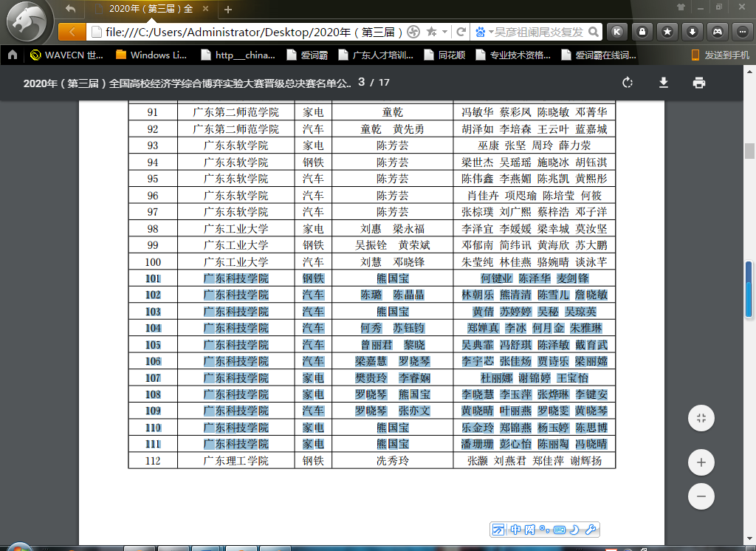Click 何键业 陈泽华 麦剑锋 cell

point(535,278)
